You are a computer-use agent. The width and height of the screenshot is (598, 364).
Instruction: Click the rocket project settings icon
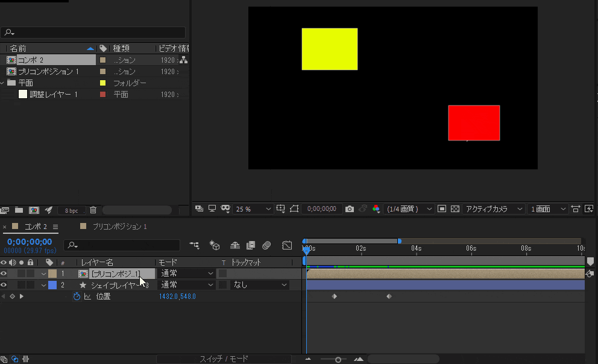(x=48, y=210)
